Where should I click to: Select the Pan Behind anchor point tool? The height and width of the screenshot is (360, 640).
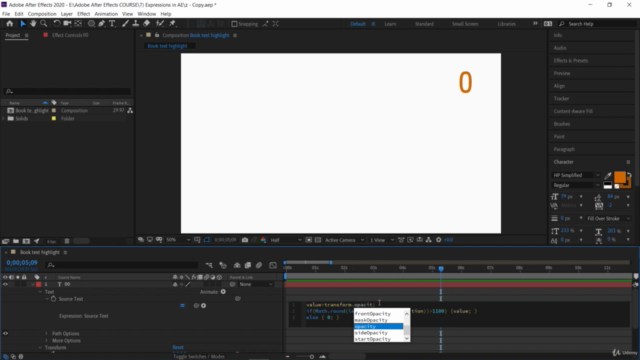tap(78, 24)
